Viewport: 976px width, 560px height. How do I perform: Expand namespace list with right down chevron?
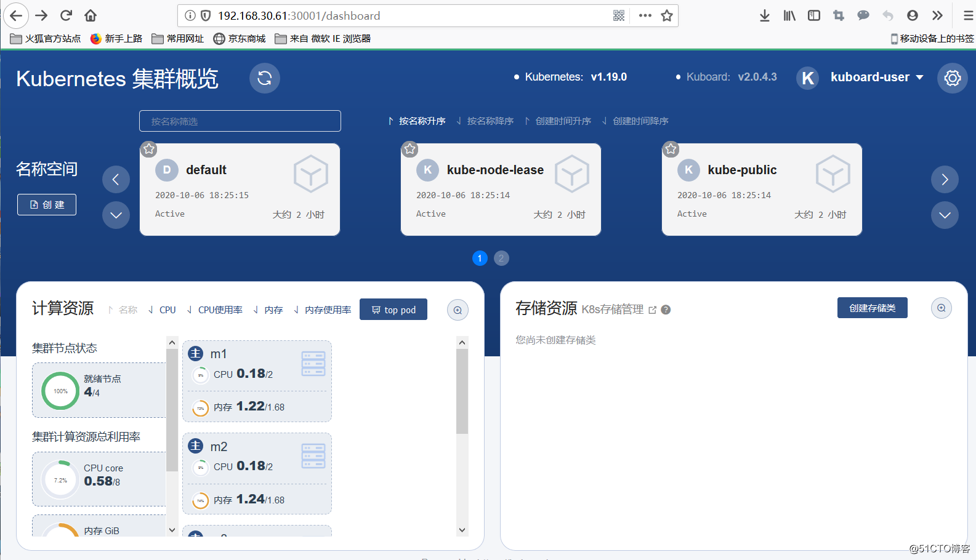[945, 215]
